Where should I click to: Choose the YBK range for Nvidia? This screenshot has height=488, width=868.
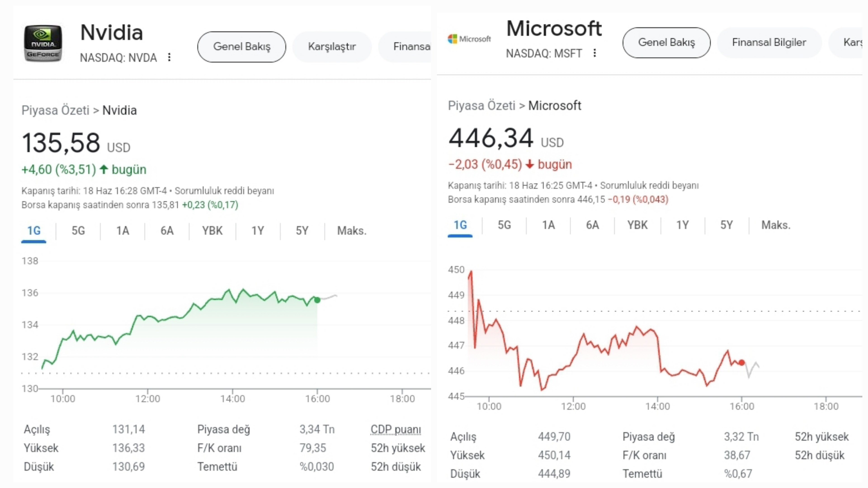click(212, 231)
